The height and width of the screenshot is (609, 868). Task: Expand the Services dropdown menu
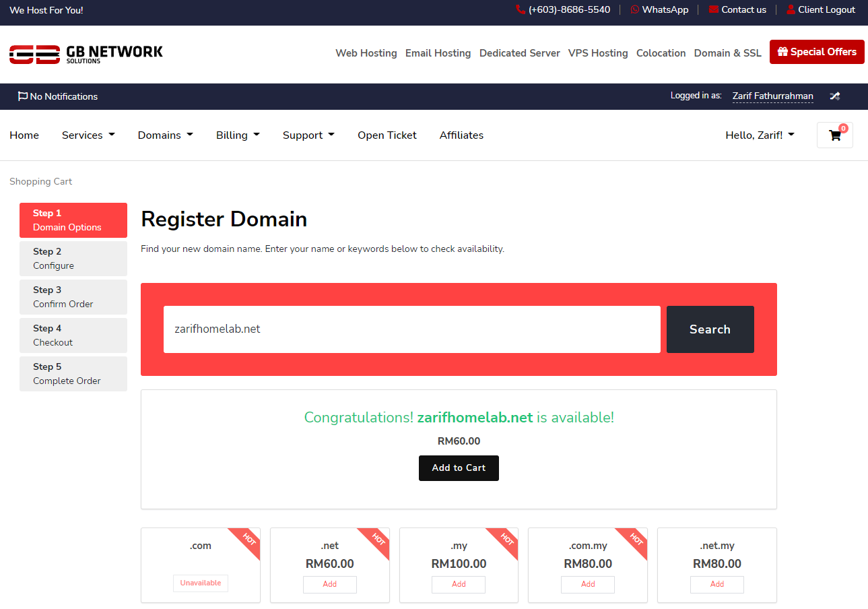tap(88, 135)
